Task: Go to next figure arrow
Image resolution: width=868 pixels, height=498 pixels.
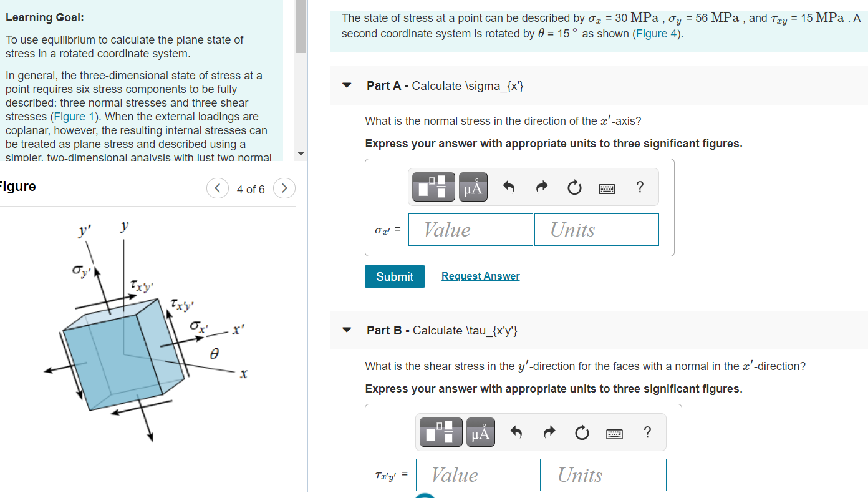Action: click(284, 188)
